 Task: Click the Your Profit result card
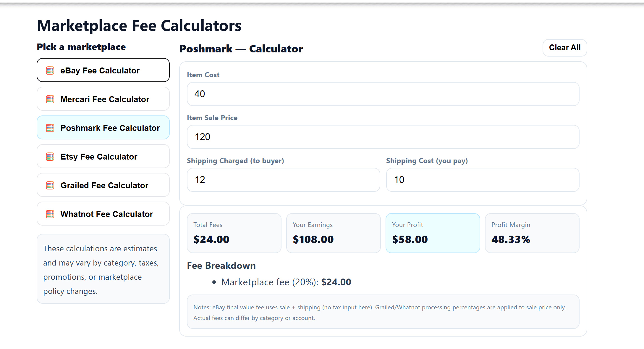coord(433,233)
